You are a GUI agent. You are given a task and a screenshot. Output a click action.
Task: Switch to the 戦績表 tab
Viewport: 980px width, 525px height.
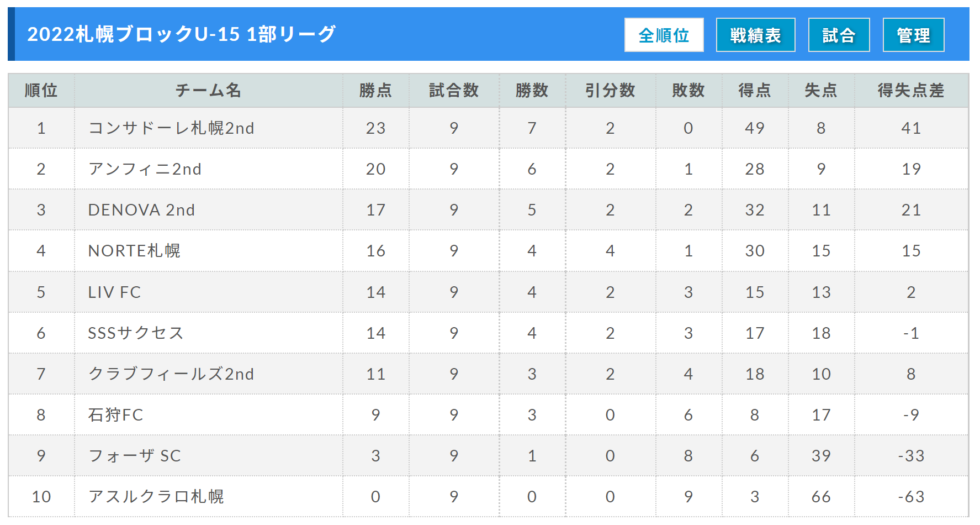pyautogui.click(x=755, y=35)
